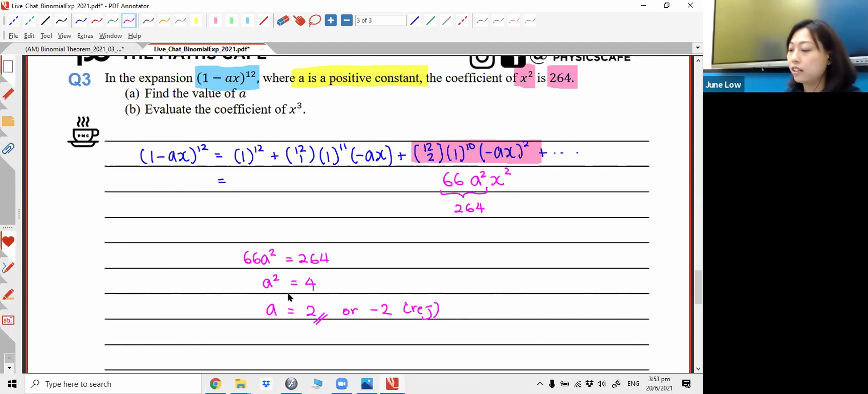
Task: Select the green straight line tool
Action: pos(430,21)
